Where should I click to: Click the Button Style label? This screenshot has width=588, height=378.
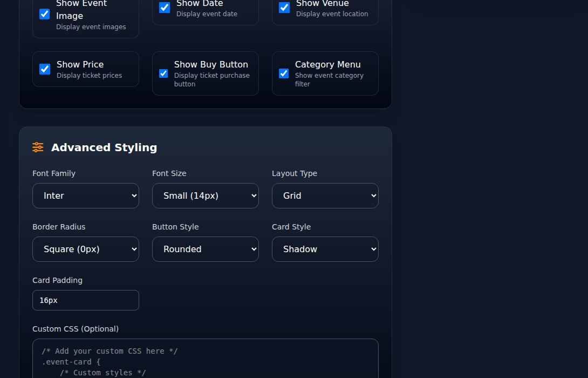pyautogui.click(x=175, y=227)
